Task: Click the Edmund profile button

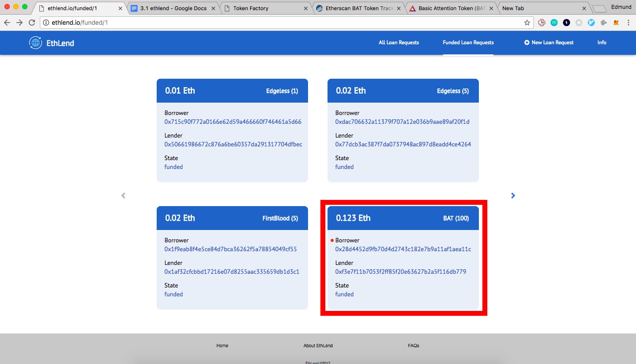Action: [621, 7]
